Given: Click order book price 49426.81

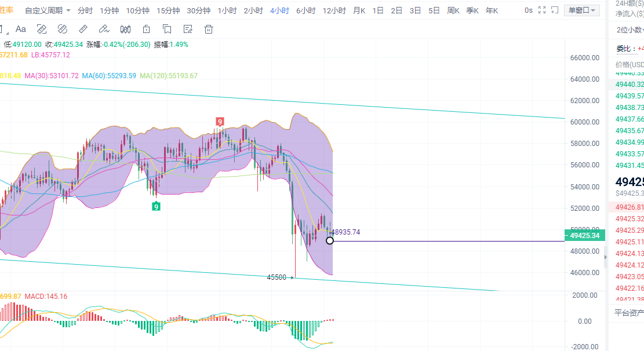Looking at the screenshot, I should click(x=630, y=207).
